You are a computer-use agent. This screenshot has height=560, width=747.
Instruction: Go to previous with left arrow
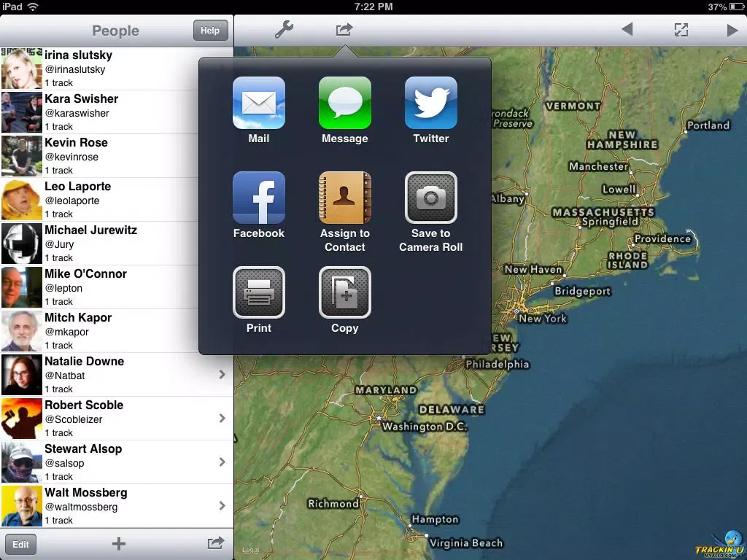coord(627,29)
